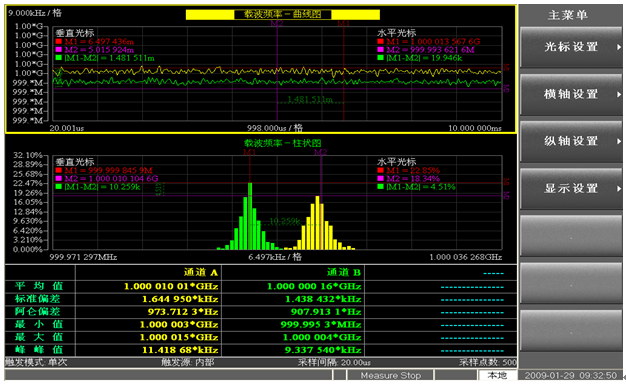Open the 横轴设置 horizontal axis menu

point(571,94)
